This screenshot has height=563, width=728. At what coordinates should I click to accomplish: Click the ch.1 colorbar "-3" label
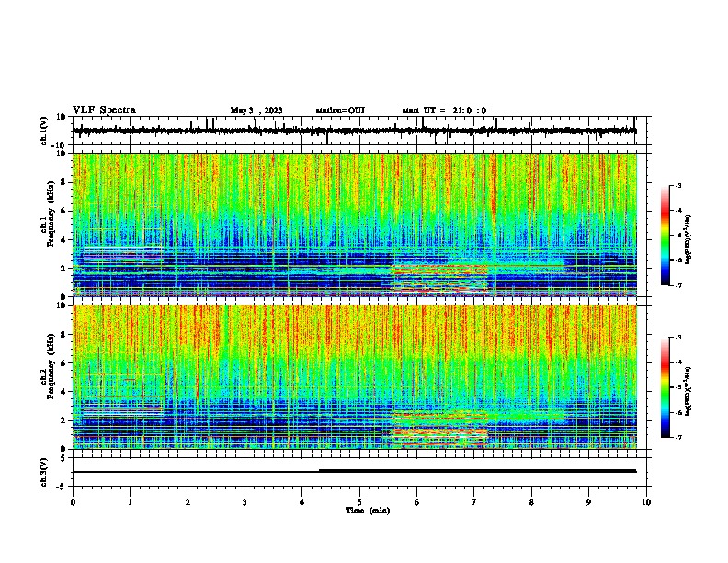pyautogui.click(x=678, y=185)
